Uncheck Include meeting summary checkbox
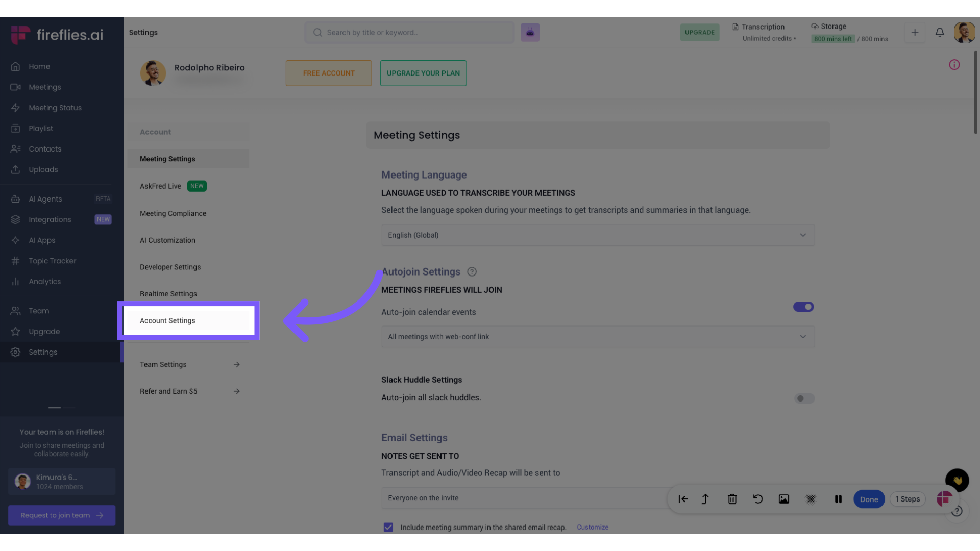This screenshot has height=551, width=980. pyautogui.click(x=388, y=527)
